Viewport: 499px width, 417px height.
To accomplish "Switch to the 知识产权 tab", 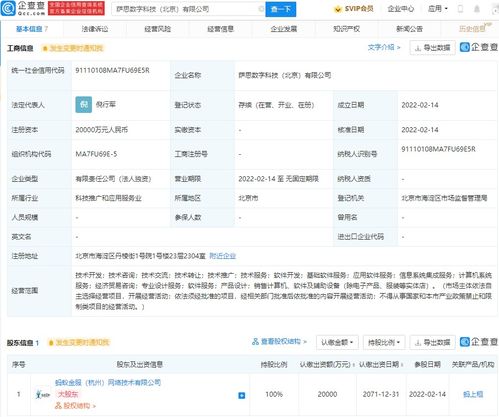I will click(x=347, y=29).
